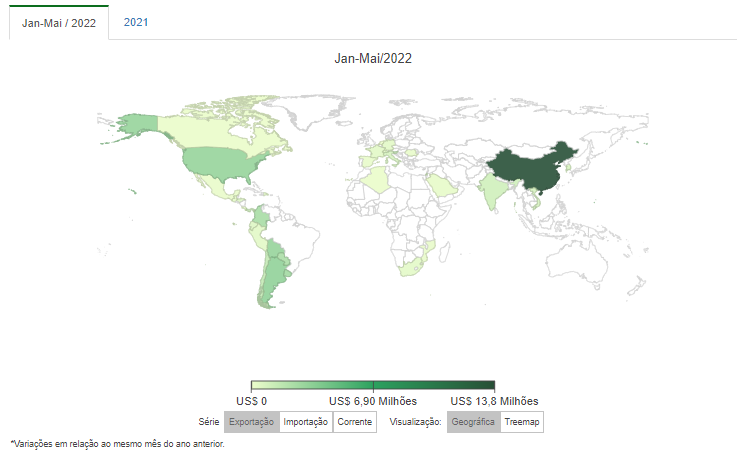Choose the Geográfica visualization
This screenshot has height=458, width=750.
pyautogui.click(x=473, y=422)
